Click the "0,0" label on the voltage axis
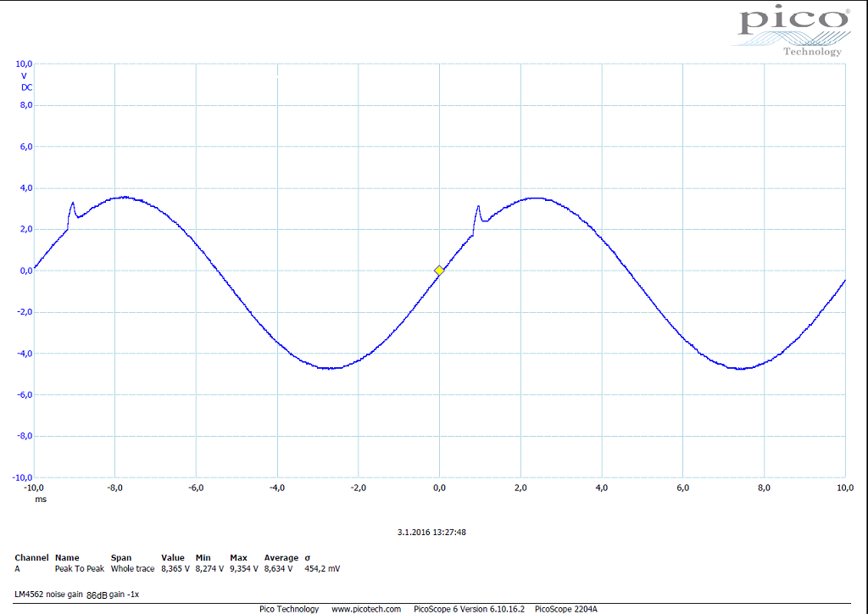This screenshot has height=614, width=868. [x=26, y=271]
